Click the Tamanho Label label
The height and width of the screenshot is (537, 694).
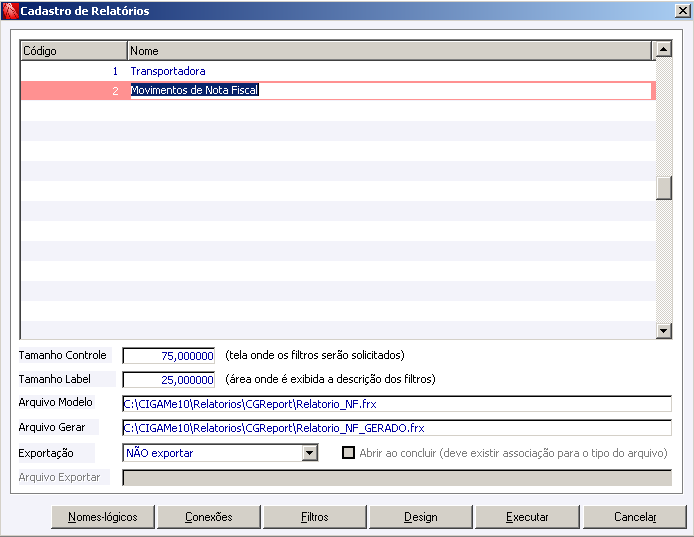[x=54, y=379]
